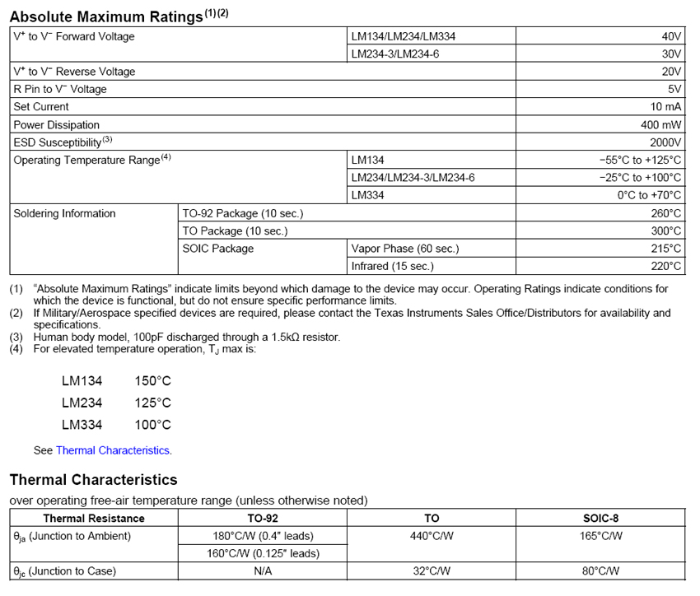The image size is (700, 596).
Task: Select the LM334 operating temperature cell
Action: (x=367, y=196)
